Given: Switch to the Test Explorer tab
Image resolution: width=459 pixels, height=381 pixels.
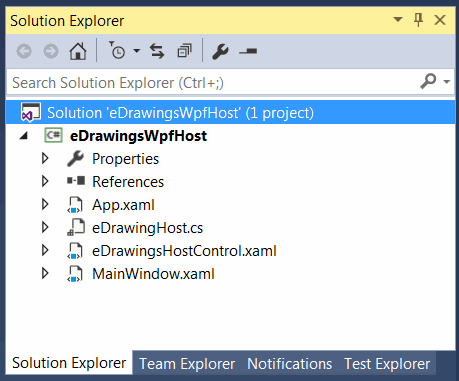Looking at the screenshot, I should click(387, 363).
